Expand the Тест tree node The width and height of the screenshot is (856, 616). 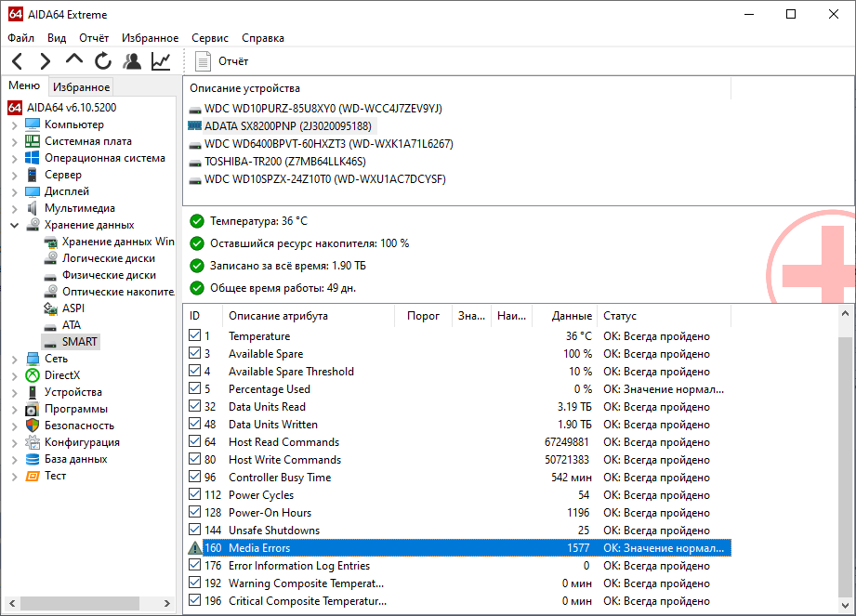(15, 477)
